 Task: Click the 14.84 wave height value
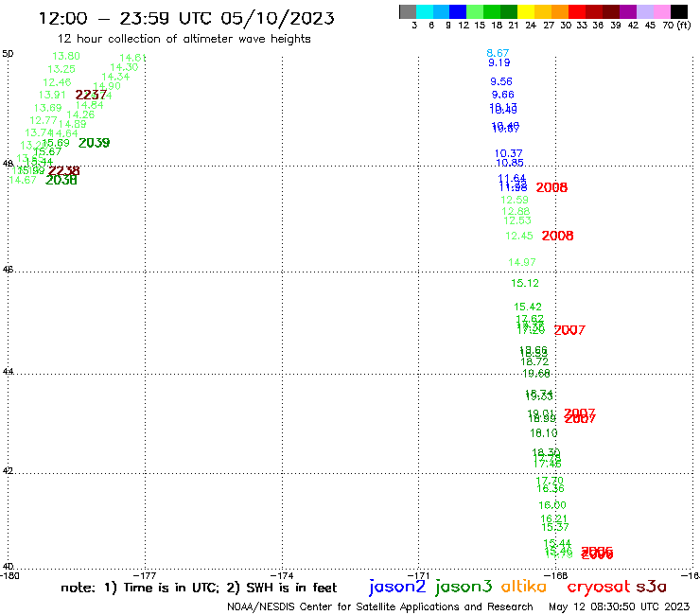(x=89, y=105)
